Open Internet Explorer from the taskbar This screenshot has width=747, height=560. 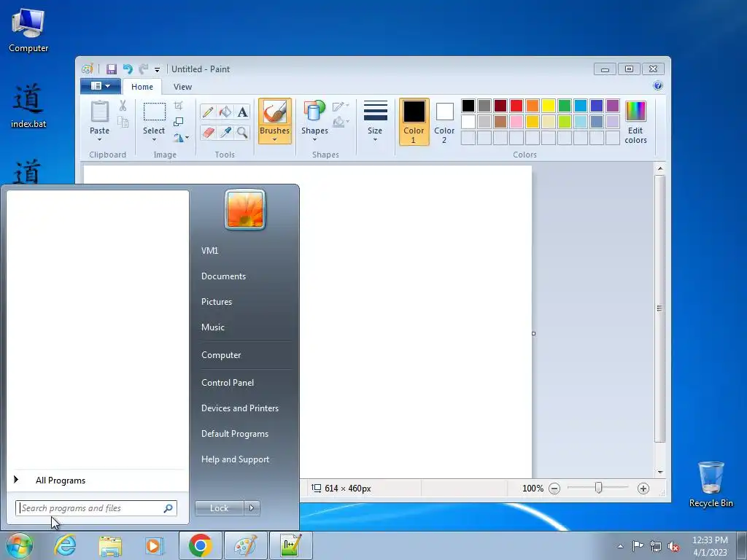click(65, 545)
